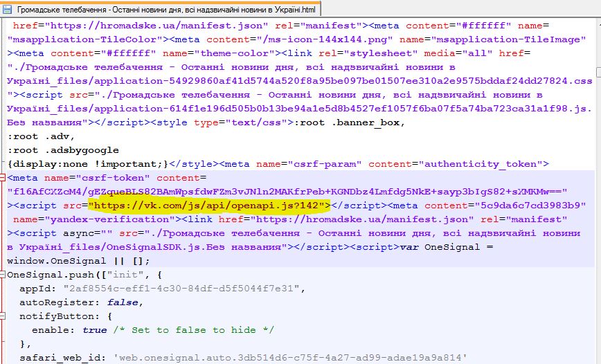Click the "/ms-icon-144x144.png" content value

point(319,39)
